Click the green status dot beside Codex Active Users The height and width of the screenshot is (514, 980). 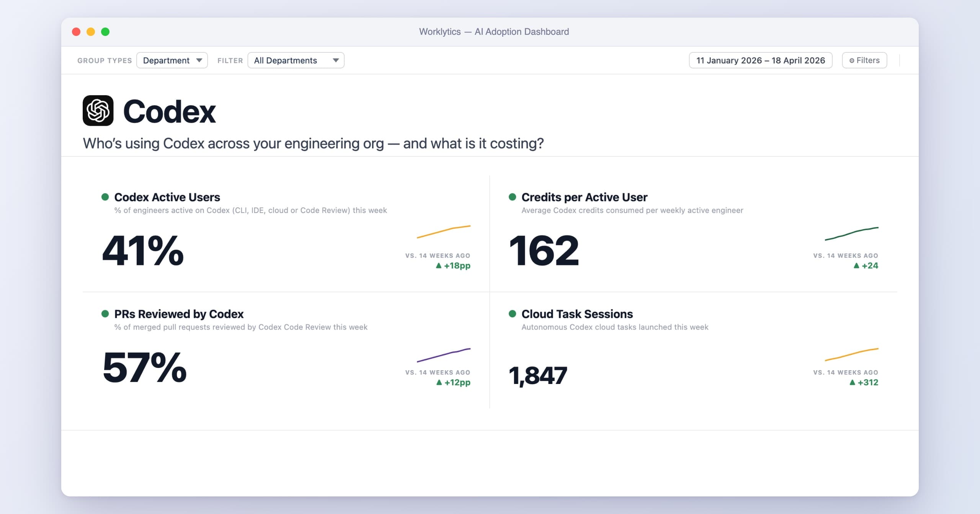pos(105,197)
